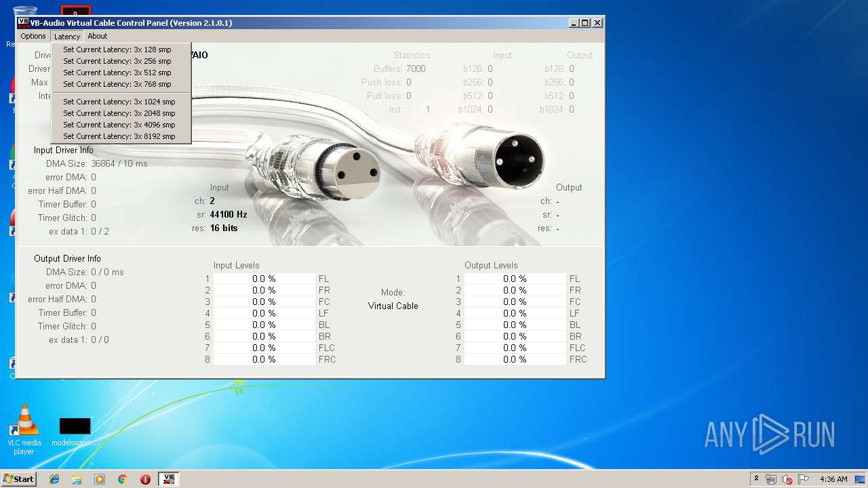Click the Statistics heading
This screenshot has height=488, width=868.
tap(412, 55)
